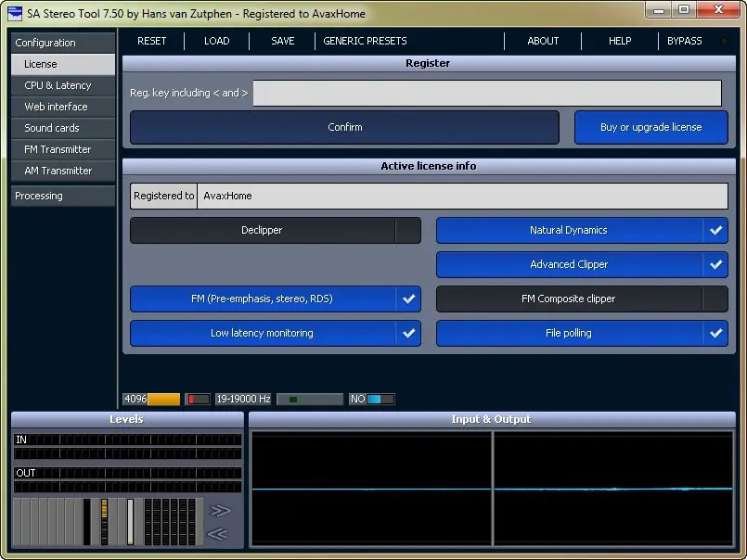Viewport: 747px width, 560px height.
Task: Toggle the Natural Dynamics license option
Action: 582,231
